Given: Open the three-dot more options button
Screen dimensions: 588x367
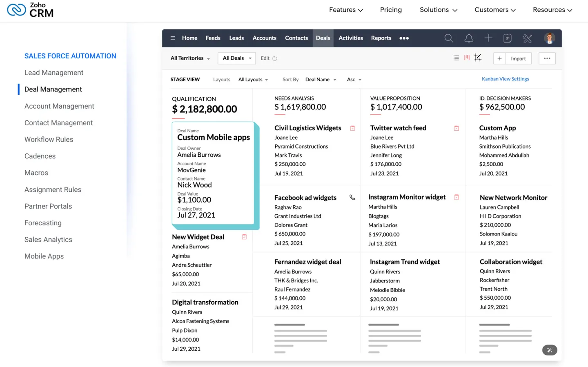Looking at the screenshot, I should pyautogui.click(x=547, y=58).
